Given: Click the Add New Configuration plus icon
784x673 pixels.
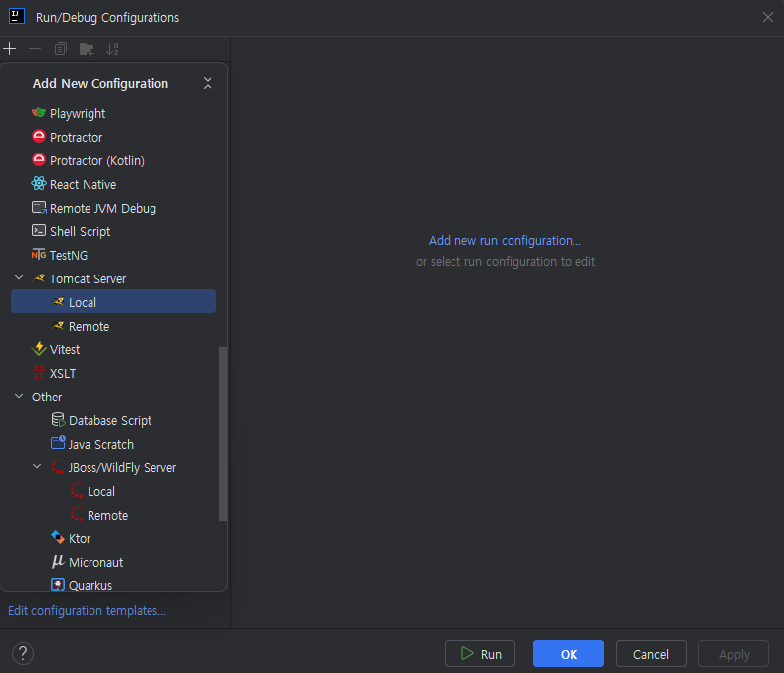Looking at the screenshot, I should pos(10,49).
